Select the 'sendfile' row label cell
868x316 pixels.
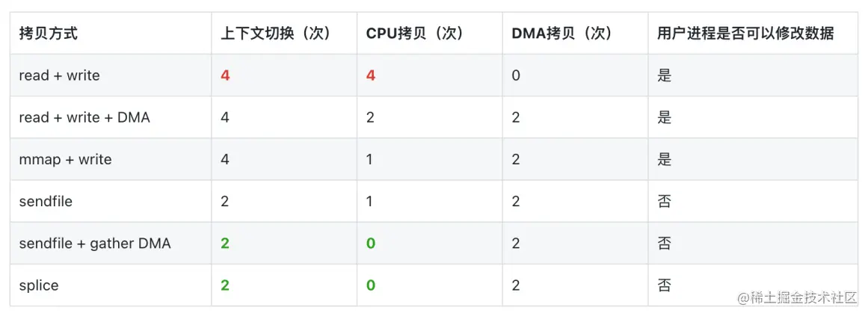[46, 201]
